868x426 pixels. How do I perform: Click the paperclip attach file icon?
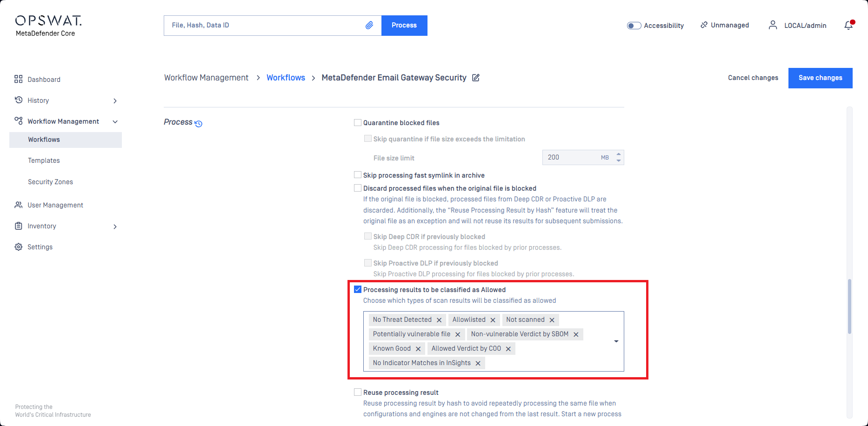point(369,25)
